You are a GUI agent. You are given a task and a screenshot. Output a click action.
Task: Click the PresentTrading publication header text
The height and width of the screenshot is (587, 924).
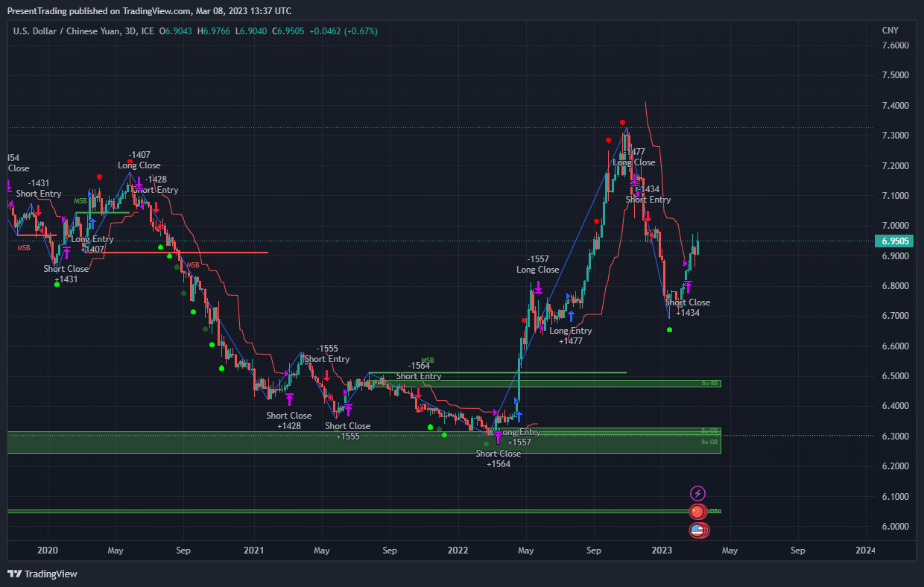149,10
